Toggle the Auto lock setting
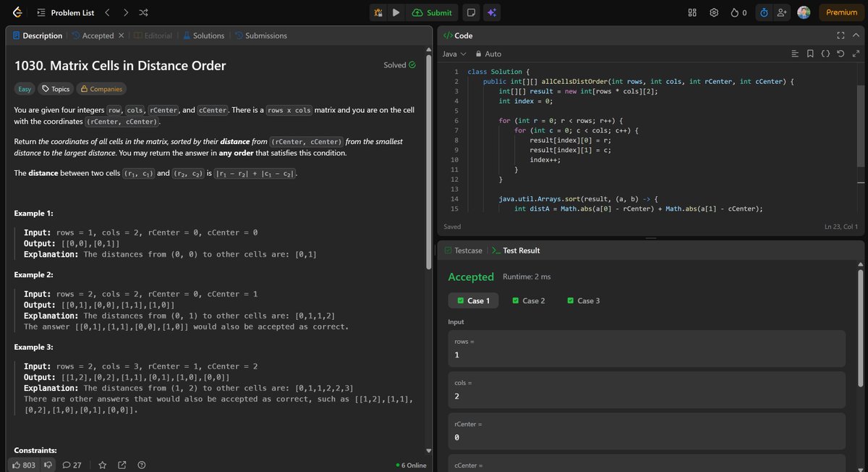 point(488,54)
